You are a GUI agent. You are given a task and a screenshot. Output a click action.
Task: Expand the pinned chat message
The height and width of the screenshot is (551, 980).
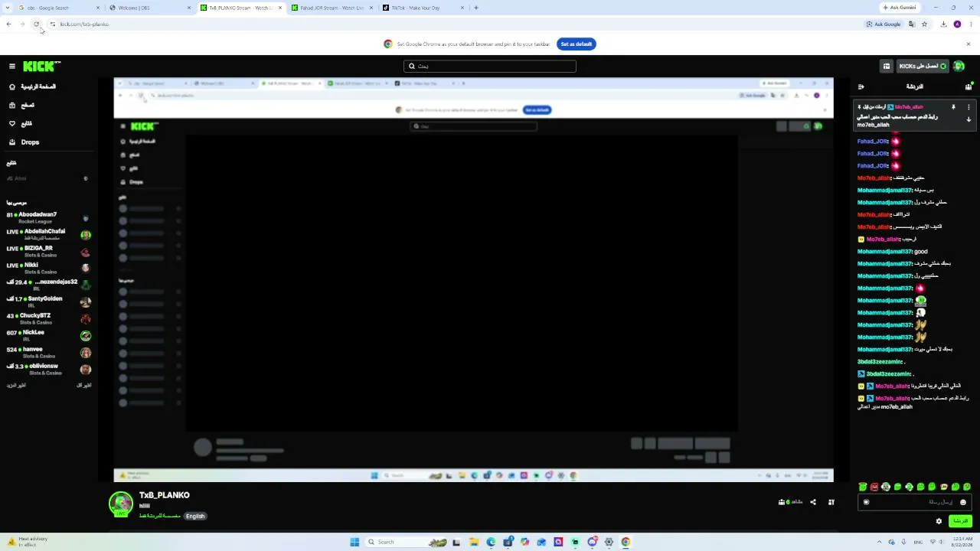(x=969, y=119)
